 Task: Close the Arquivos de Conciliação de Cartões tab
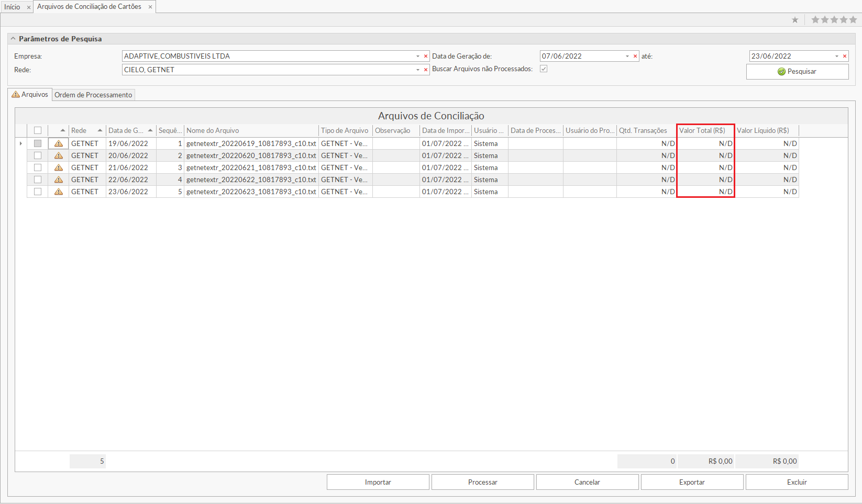[x=150, y=7]
